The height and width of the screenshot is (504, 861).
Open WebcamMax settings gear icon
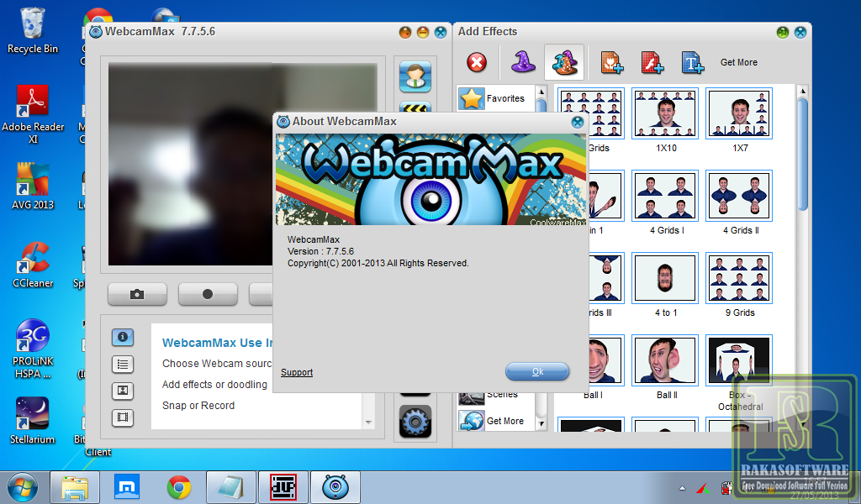point(415,421)
